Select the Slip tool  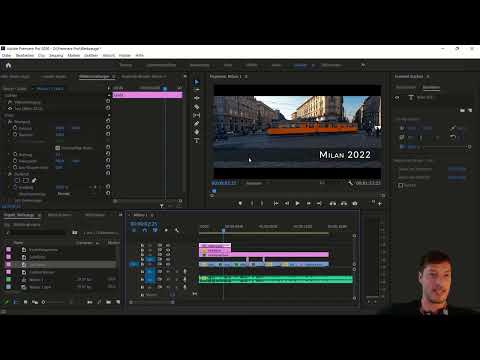point(196,115)
